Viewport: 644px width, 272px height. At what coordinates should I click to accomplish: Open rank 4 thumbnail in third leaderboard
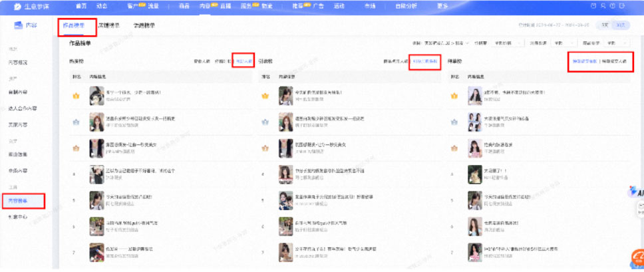click(475, 174)
